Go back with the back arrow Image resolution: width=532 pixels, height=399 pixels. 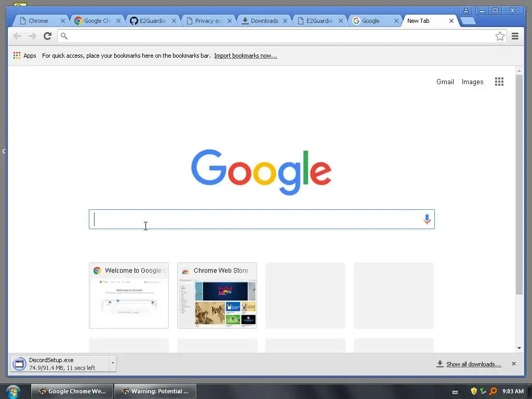point(17,36)
